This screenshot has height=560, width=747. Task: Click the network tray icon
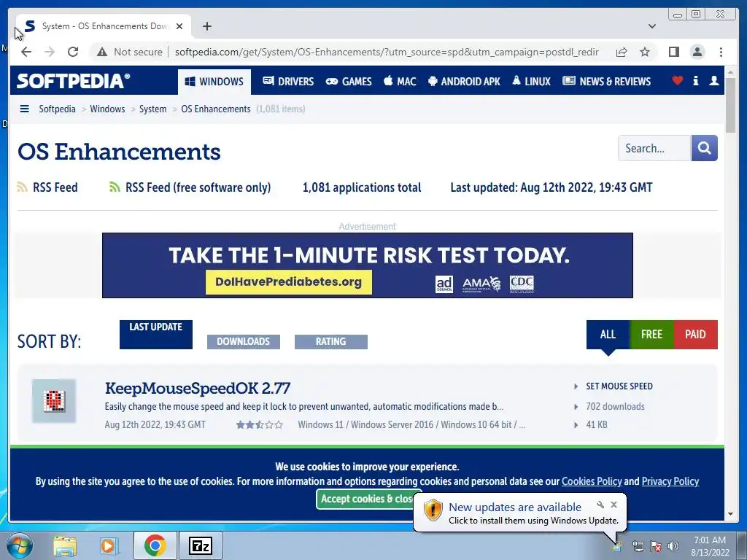[x=638, y=546]
